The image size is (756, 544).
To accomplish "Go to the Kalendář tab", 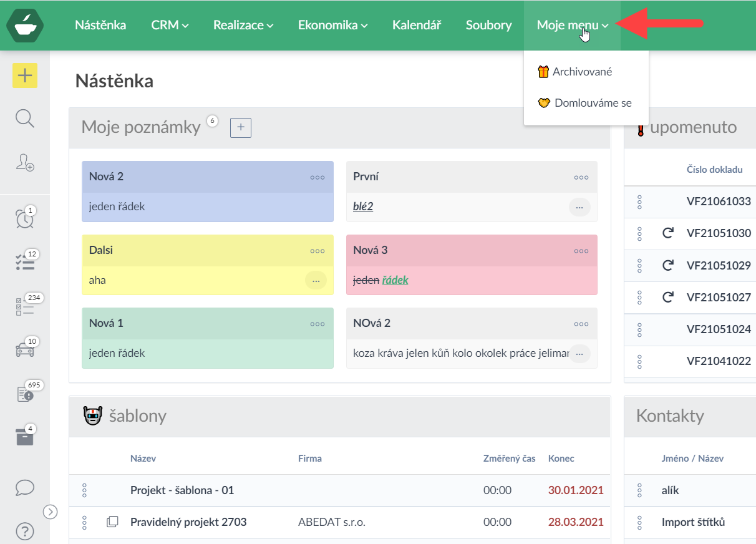I will point(417,26).
